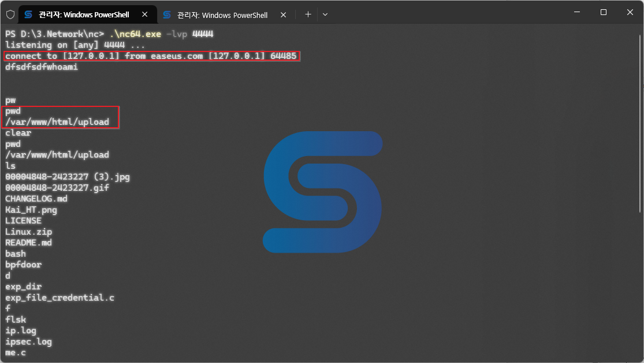Click the 'bash' entry
The width and height of the screenshot is (644, 363).
pos(16,254)
